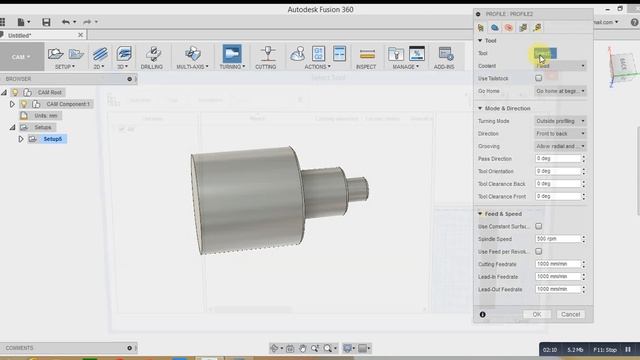Click the Spindle Speed input field
Screen dimensions: 640x360
click(x=558, y=239)
